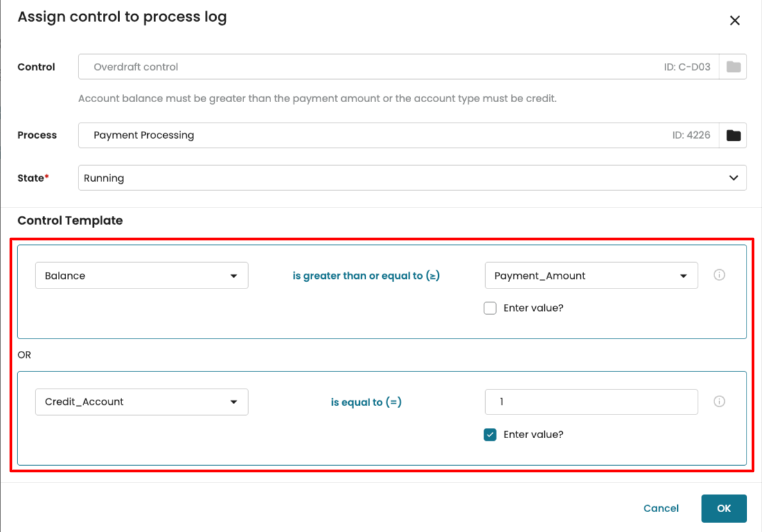Select the Payment Processing process field

366,135
